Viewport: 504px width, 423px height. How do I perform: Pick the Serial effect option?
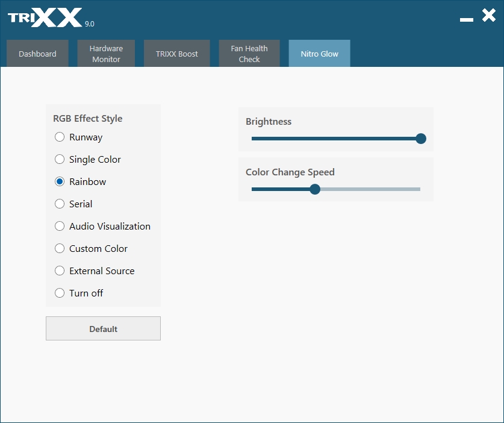(73, 204)
